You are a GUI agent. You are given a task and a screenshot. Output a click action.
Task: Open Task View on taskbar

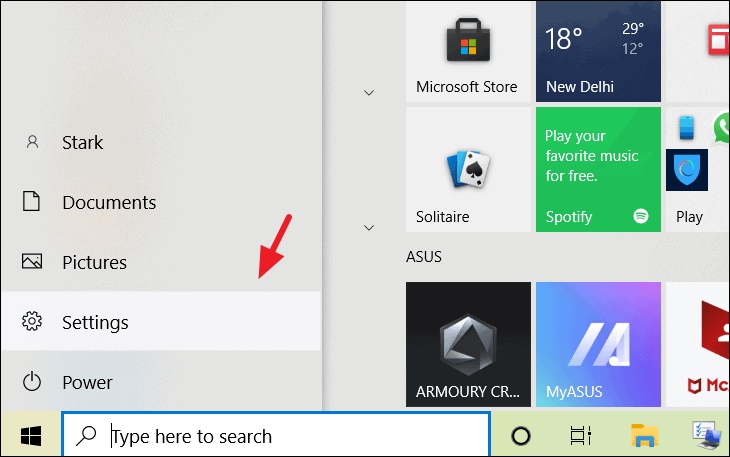(581, 436)
